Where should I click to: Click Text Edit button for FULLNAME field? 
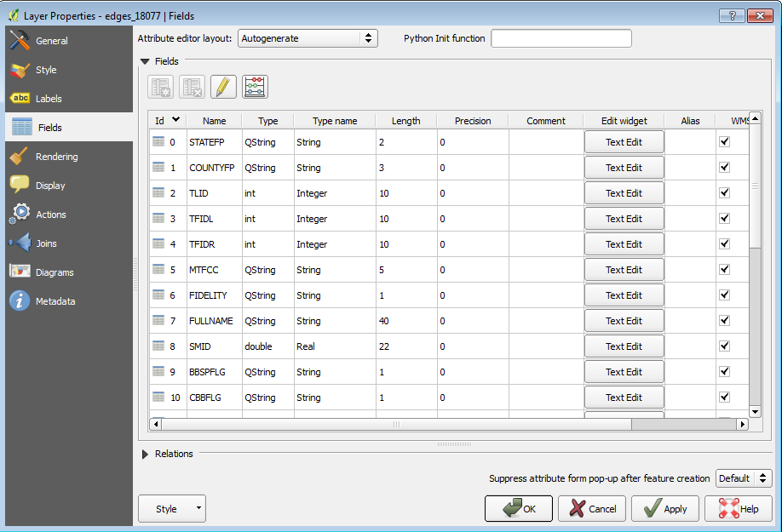(624, 321)
